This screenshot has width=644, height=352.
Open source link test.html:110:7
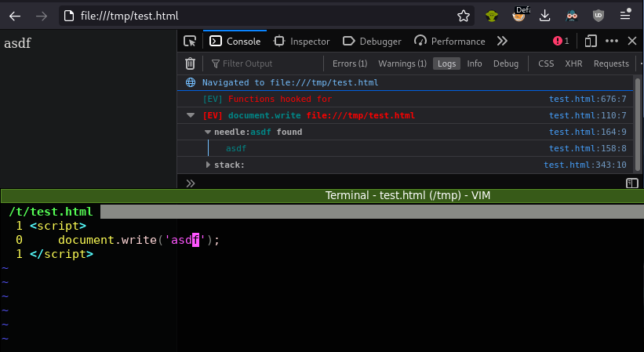pyautogui.click(x=587, y=116)
